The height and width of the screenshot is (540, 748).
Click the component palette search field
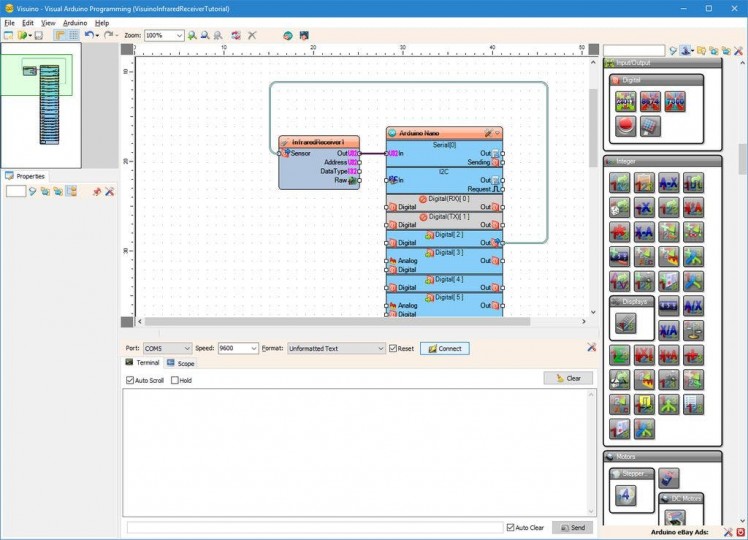coord(633,50)
